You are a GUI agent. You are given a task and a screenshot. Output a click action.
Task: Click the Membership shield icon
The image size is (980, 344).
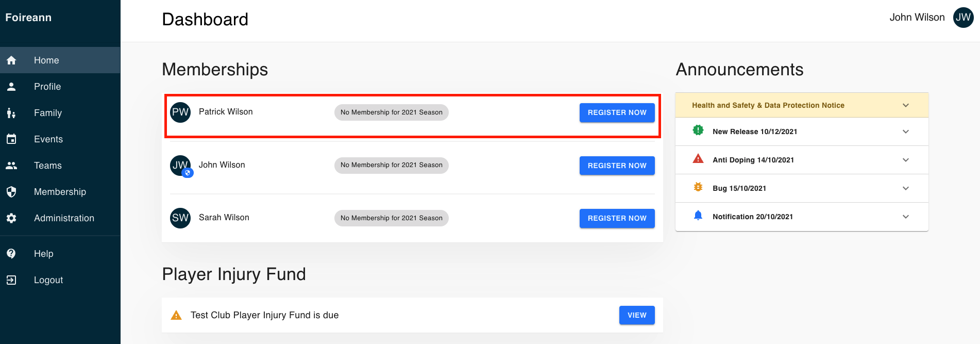tap(11, 192)
